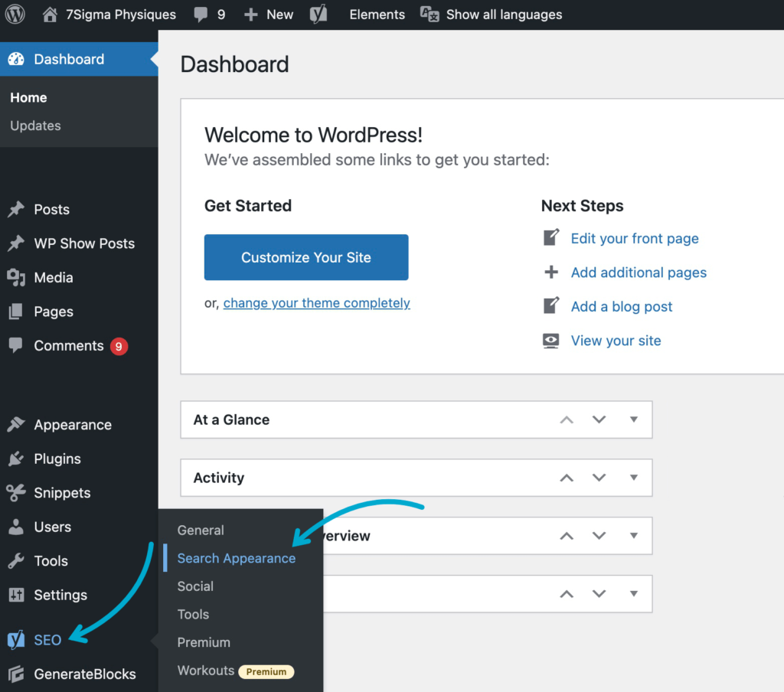Click the monitor icon beside View your site

[x=551, y=341]
